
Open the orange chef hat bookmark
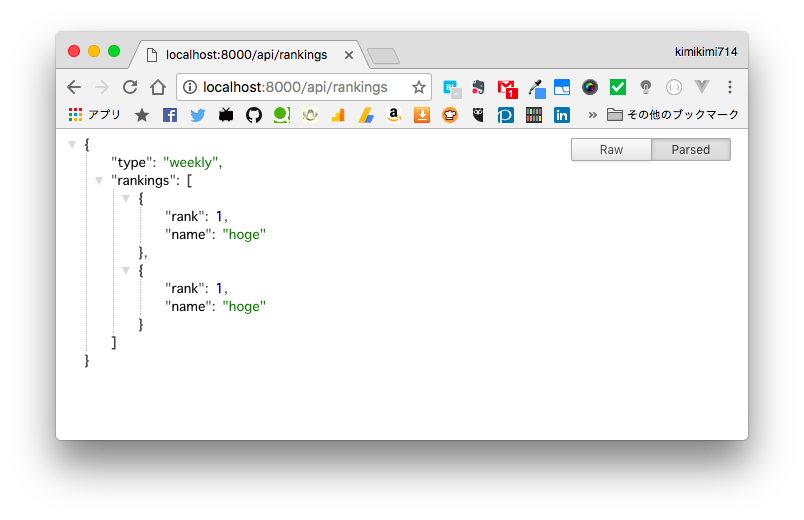tap(450, 115)
